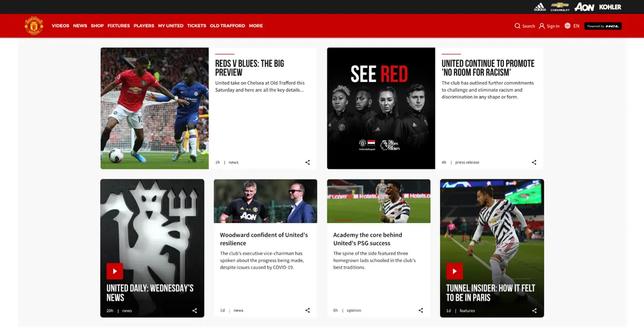This screenshot has width=644, height=334.
Task: Play the Tunnel Insider video
Action: [455, 271]
